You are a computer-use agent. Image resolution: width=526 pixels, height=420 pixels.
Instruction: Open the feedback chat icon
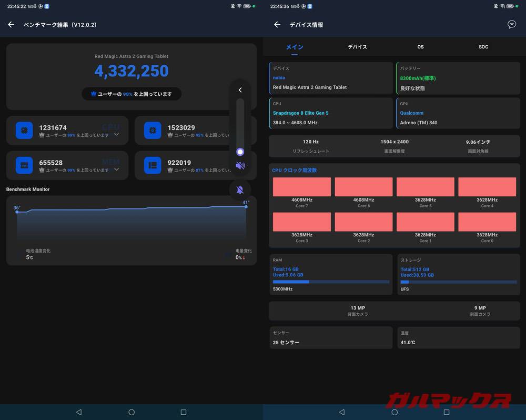pos(512,25)
